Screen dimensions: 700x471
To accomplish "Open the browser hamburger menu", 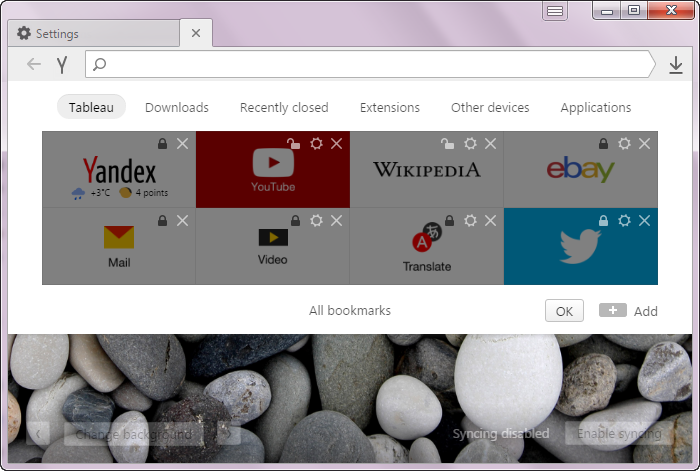I will [555, 11].
